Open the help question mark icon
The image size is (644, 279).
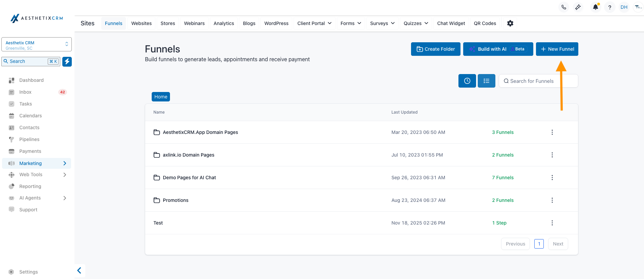pos(609,7)
